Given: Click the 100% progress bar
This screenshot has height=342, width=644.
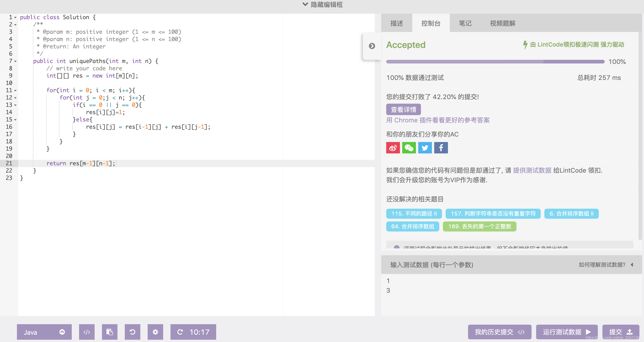Looking at the screenshot, I should click(x=495, y=62).
